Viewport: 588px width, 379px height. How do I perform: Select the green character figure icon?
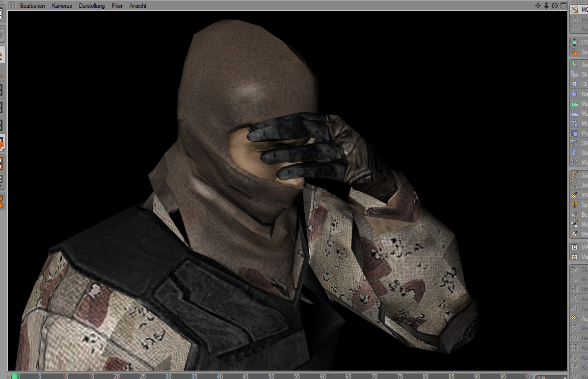tap(575, 42)
